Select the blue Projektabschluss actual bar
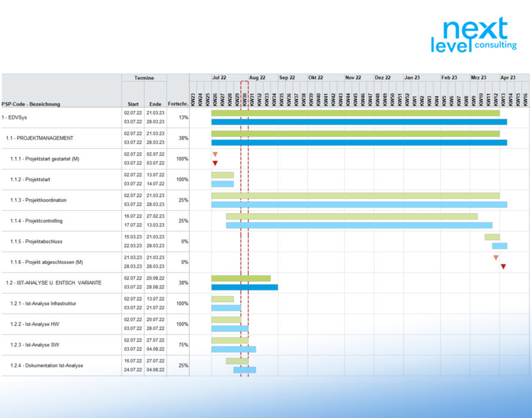The width and height of the screenshot is (532, 418). (x=499, y=246)
